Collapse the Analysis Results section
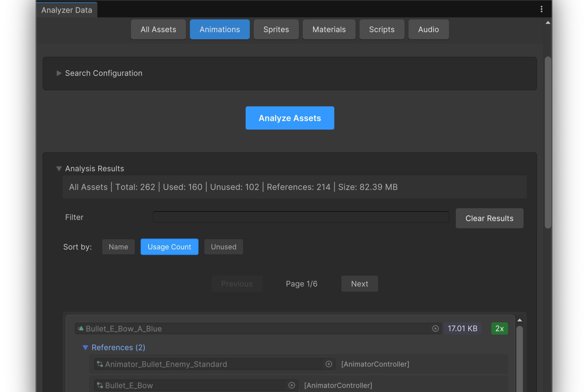The width and height of the screenshot is (588, 392). 59,169
